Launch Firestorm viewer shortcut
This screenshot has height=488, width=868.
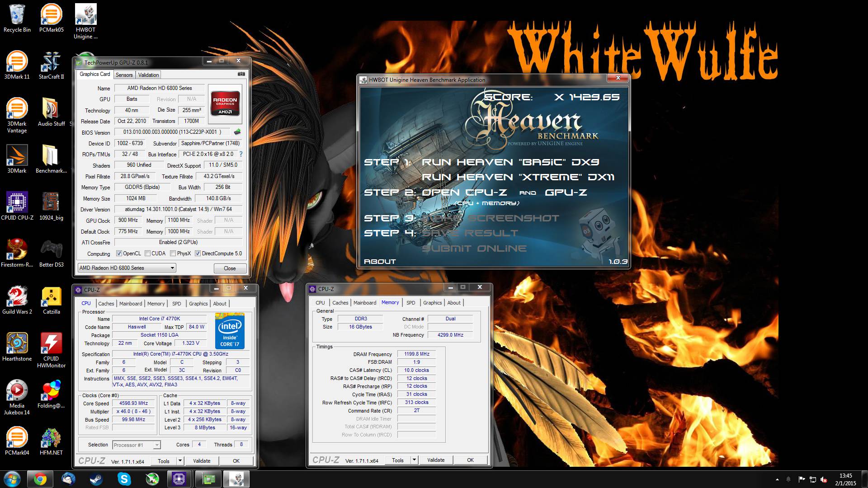[17, 253]
